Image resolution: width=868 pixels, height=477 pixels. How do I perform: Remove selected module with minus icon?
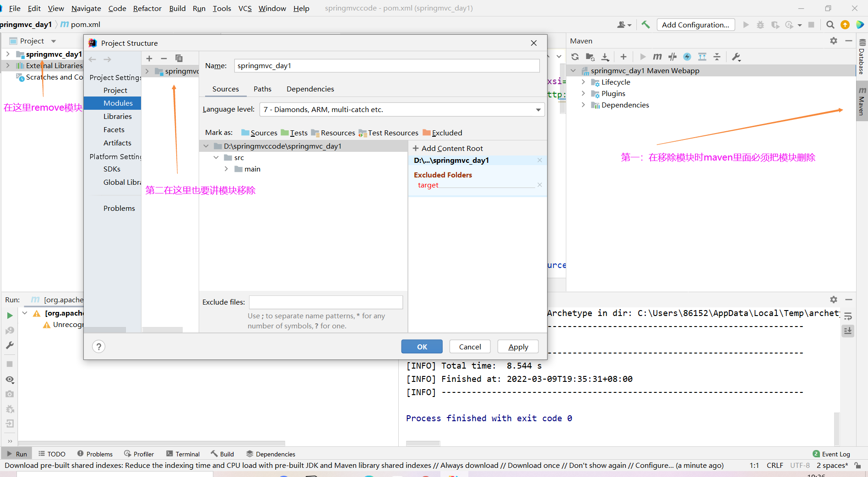pyautogui.click(x=164, y=59)
